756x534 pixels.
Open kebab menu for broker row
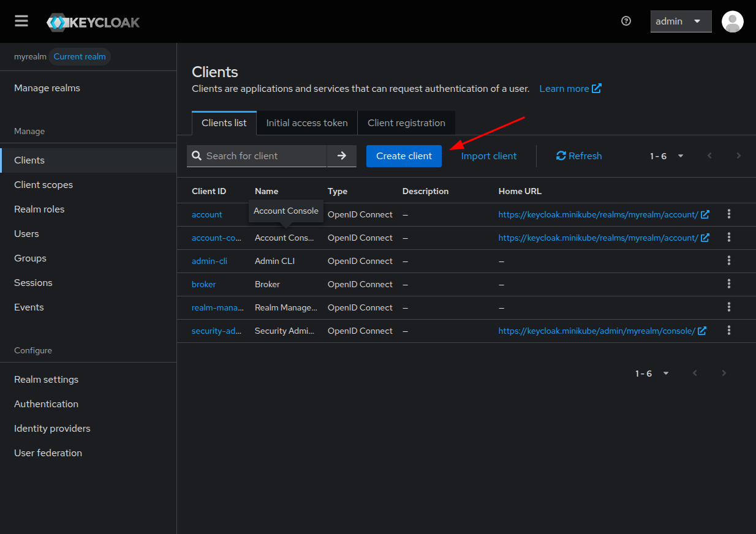click(x=729, y=284)
